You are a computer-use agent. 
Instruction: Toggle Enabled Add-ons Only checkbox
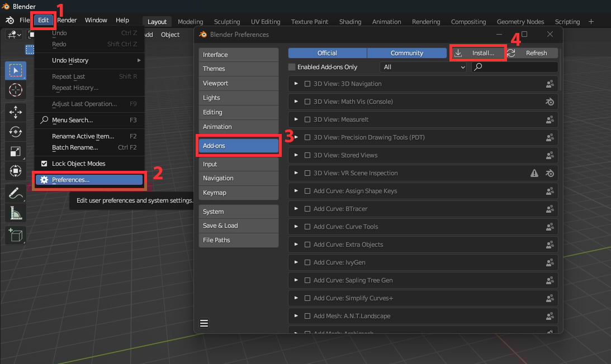click(292, 67)
